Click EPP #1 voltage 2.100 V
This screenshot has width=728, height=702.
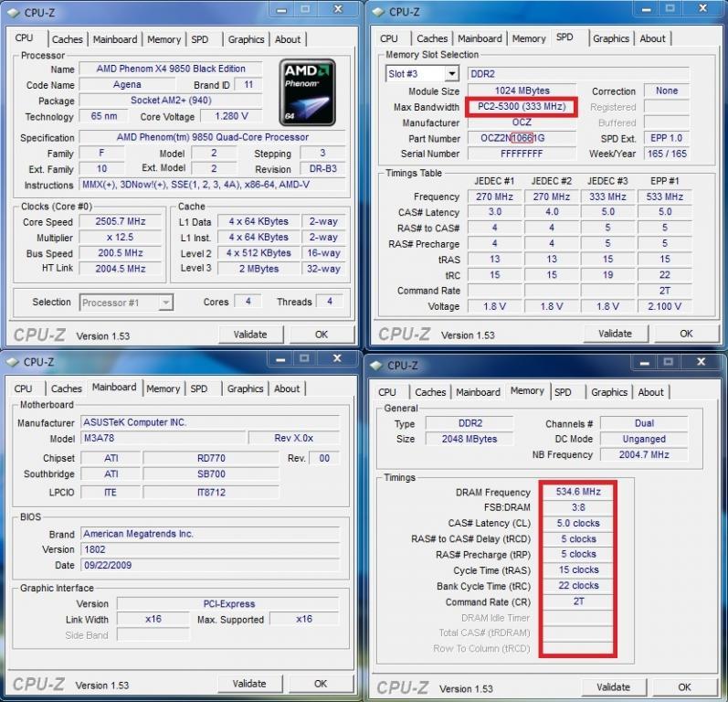[x=665, y=306]
